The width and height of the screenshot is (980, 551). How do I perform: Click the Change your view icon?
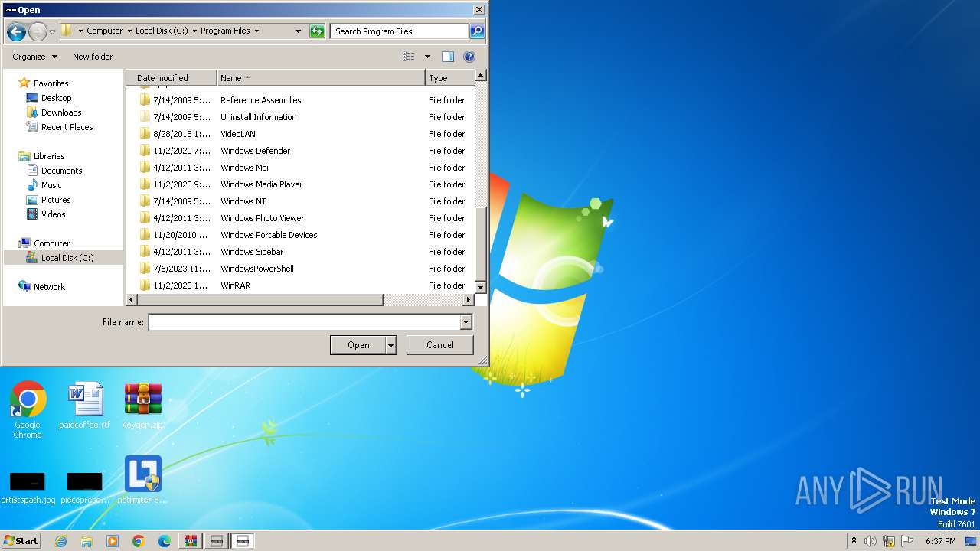[409, 57]
